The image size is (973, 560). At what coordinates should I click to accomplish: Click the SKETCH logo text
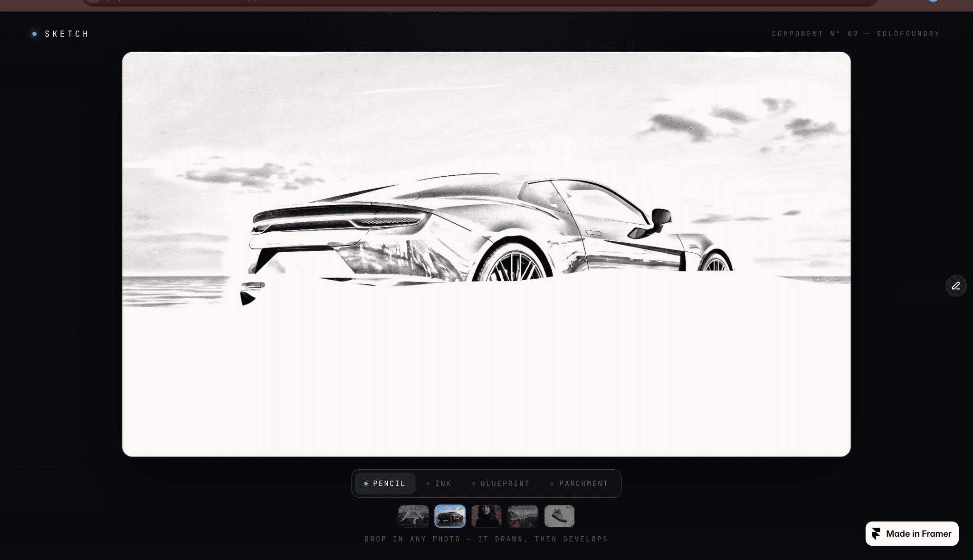[x=67, y=34]
